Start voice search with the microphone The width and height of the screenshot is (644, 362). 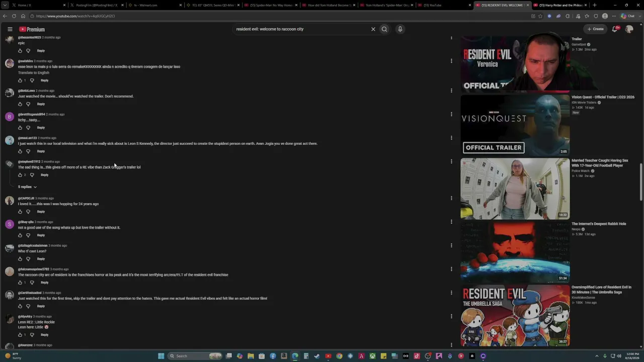point(400,29)
